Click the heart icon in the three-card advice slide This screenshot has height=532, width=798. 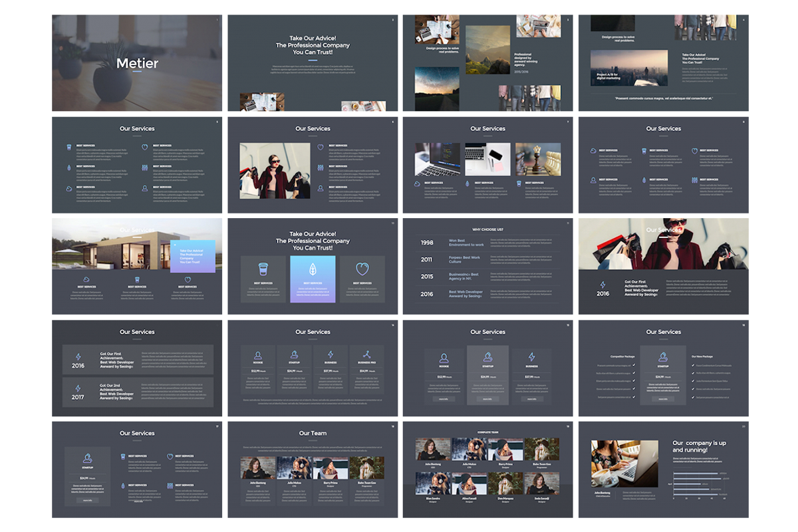[362, 269]
